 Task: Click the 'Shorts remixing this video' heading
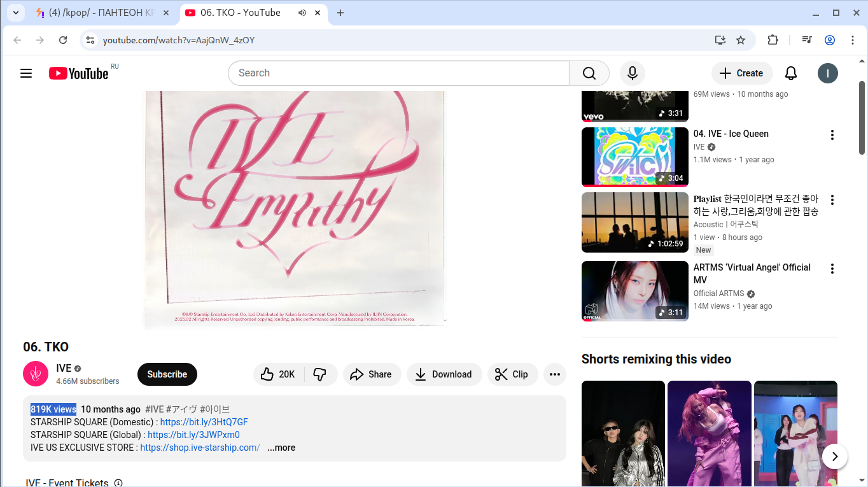click(656, 359)
